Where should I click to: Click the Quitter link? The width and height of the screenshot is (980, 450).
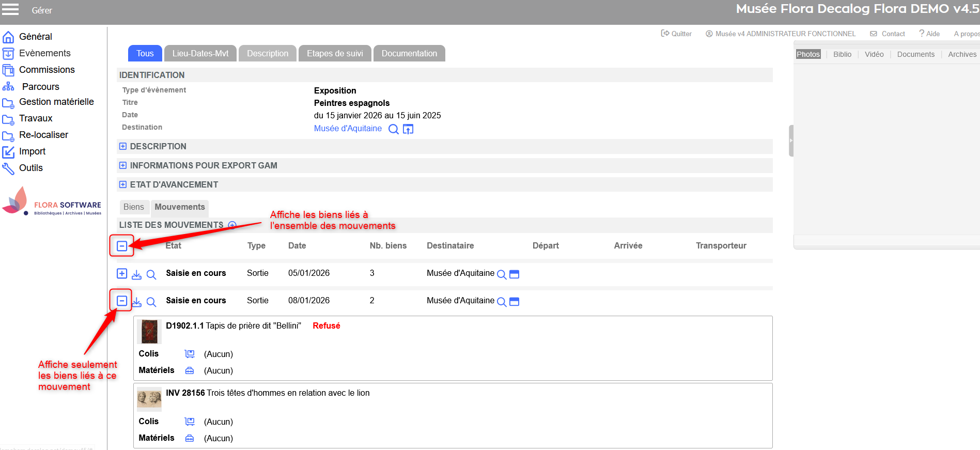(x=676, y=34)
